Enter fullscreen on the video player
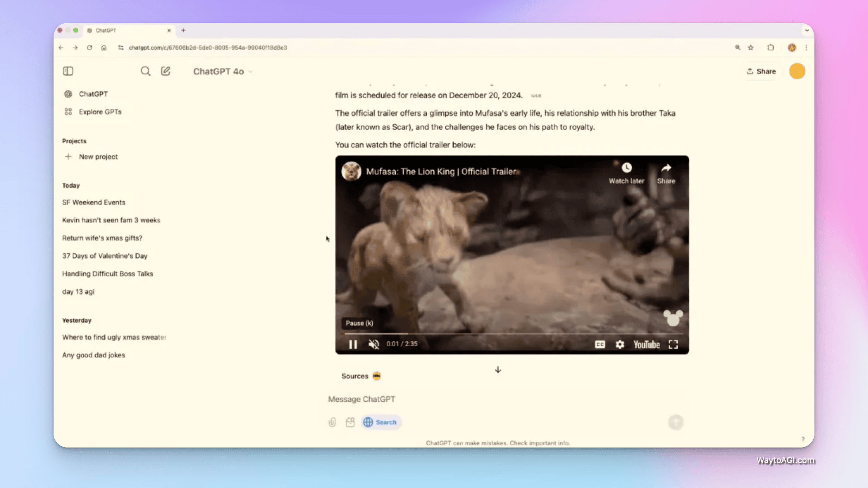Viewport: 868px width, 488px height. coord(673,344)
